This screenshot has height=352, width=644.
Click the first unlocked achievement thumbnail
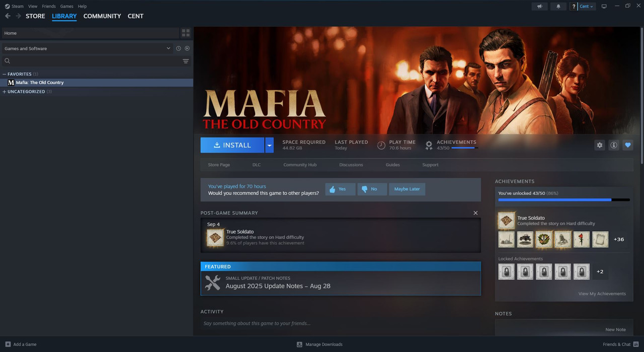tap(506, 240)
